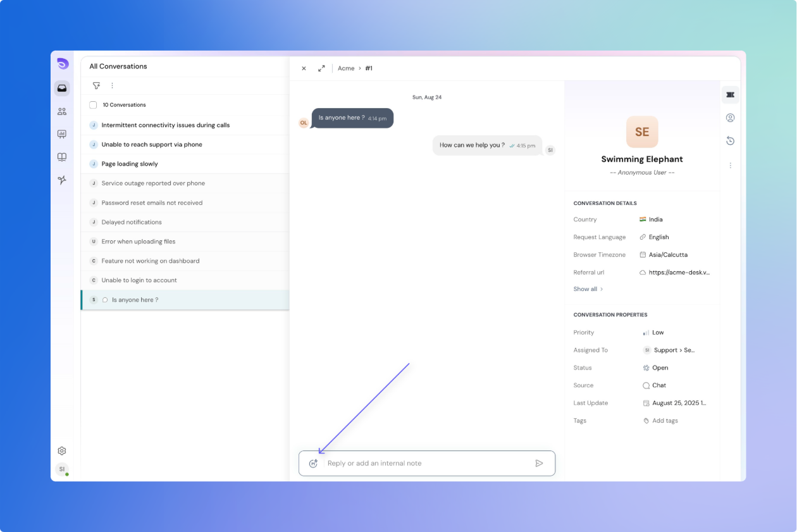Open 'Delayed notifications' conversation
The image size is (797, 532).
click(132, 222)
